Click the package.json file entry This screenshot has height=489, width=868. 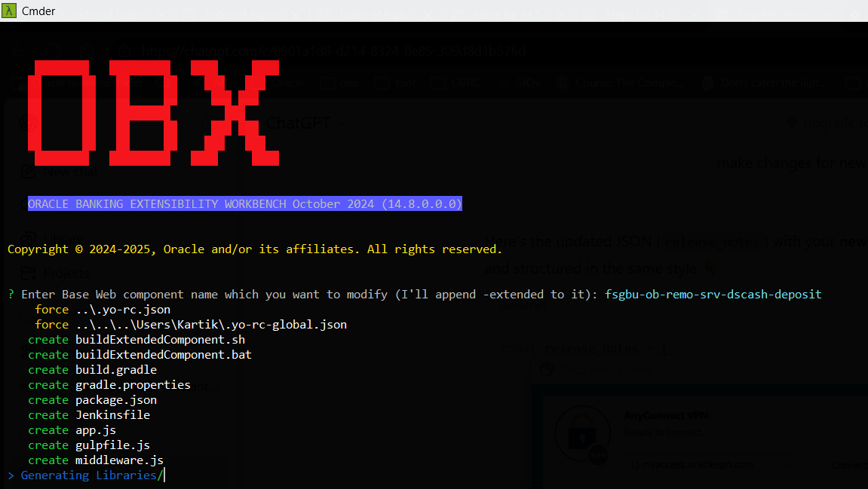pyautogui.click(x=116, y=400)
